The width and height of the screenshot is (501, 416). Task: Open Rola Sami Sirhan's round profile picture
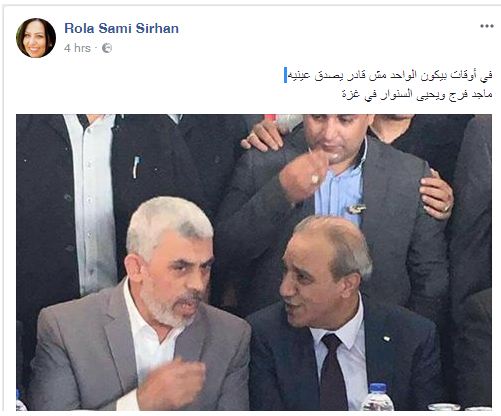[x=36, y=38]
